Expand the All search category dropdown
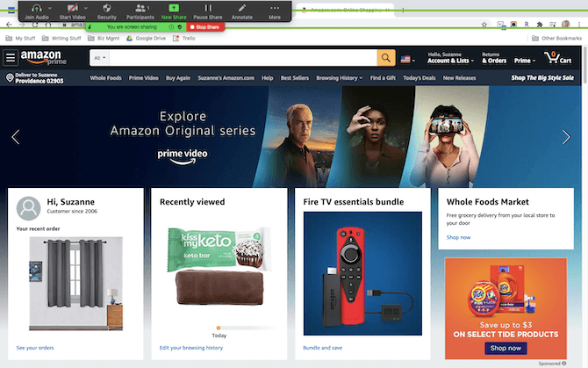588x368 pixels. (x=100, y=58)
